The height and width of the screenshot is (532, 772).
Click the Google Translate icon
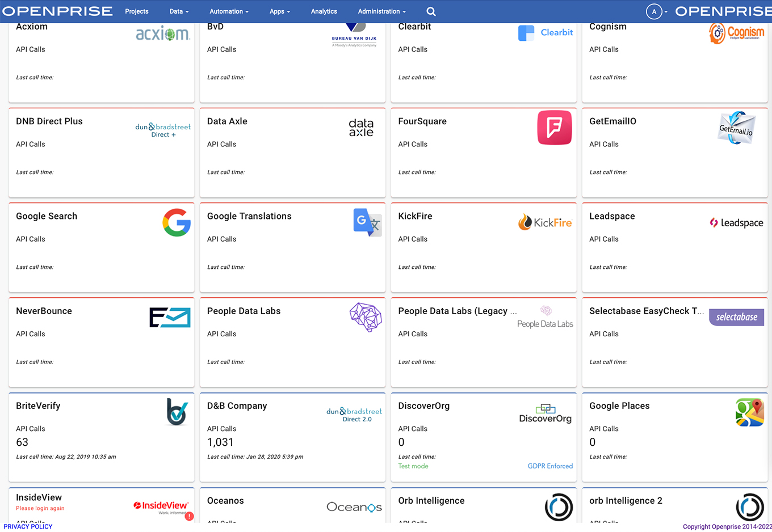pos(367,222)
